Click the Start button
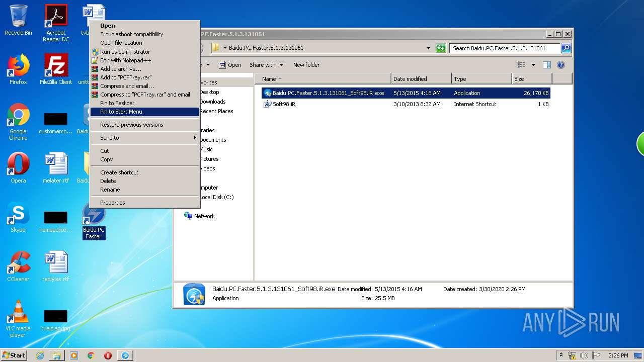The height and width of the screenshot is (362, 644). pyautogui.click(x=14, y=355)
